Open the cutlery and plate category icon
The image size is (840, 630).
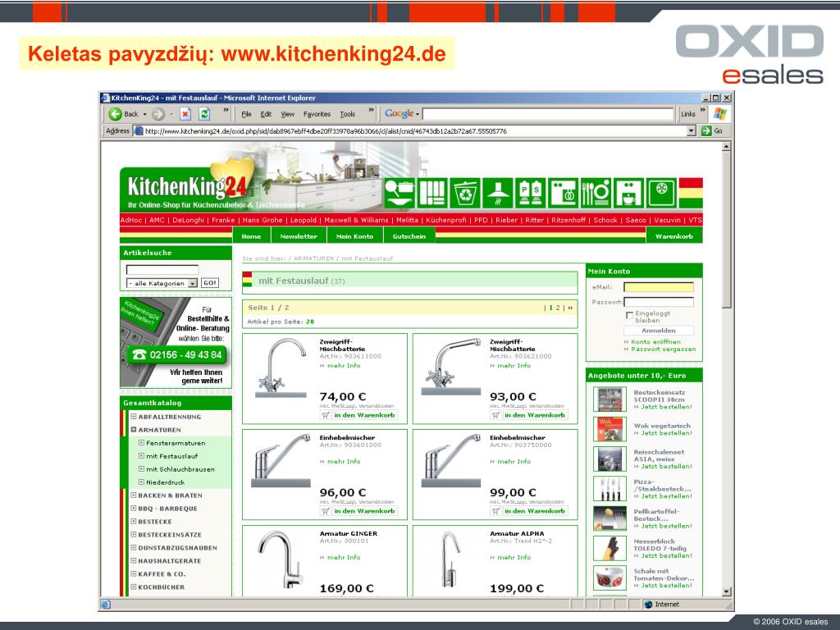point(596,193)
